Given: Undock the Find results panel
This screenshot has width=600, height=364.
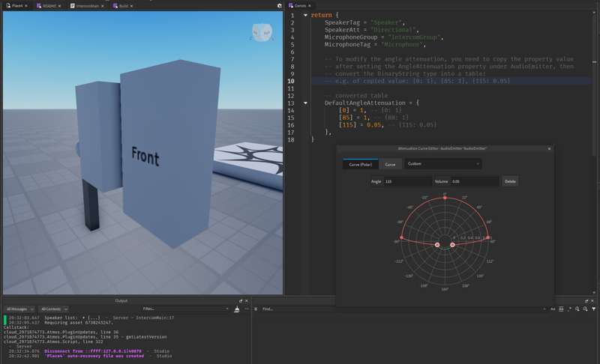Looking at the screenshot, I should tap(586, 301).
